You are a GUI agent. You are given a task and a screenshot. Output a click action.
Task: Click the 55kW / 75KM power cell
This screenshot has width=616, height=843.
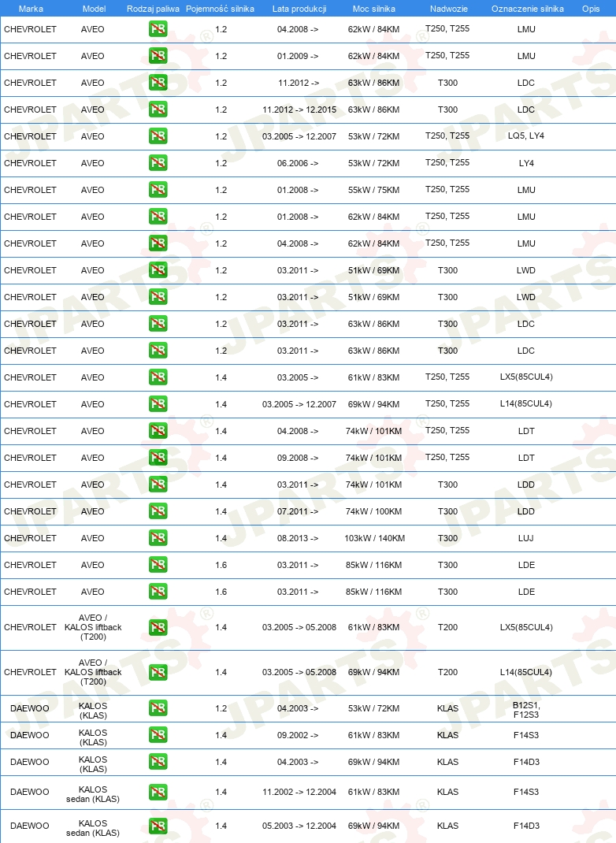click(x=373, y=190)
